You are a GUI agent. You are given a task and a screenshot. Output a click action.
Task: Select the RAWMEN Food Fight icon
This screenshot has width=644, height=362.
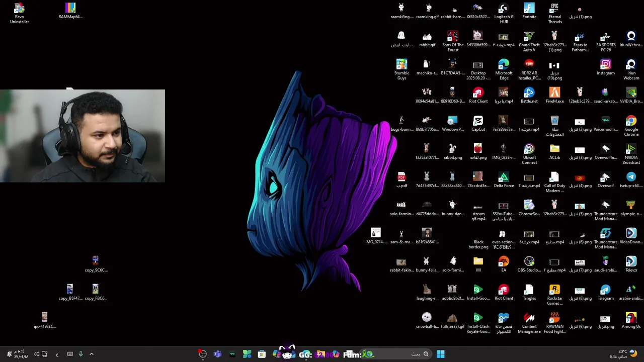pyautogui.click(x=554, y=323)
